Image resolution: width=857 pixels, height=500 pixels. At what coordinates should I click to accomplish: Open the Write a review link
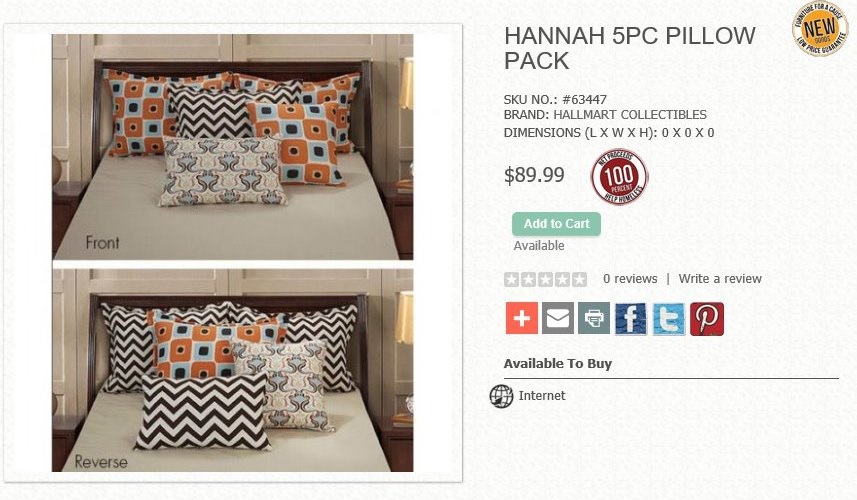tap(720, 279)
